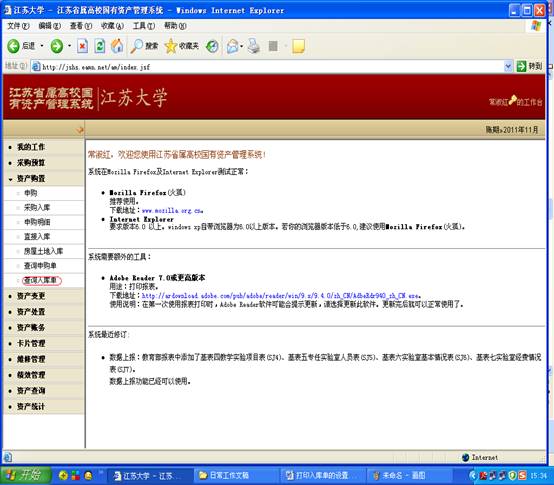Open Back button history dropdown arrow

(x=42, y=46)
